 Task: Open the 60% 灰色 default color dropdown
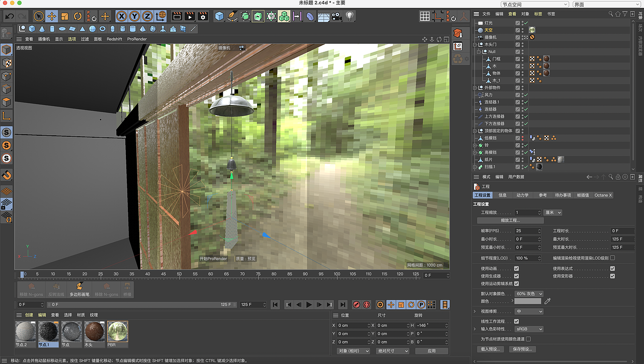[529, 294]
